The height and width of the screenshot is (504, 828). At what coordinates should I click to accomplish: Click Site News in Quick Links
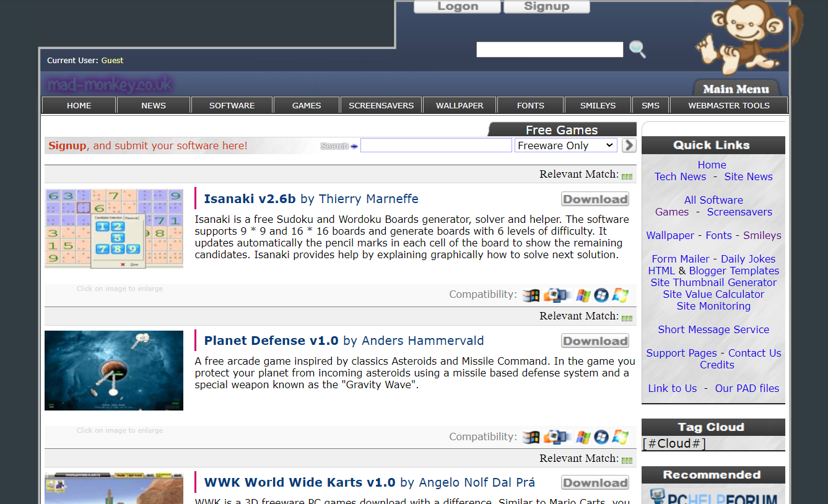pyautogui.click(x=749, y=176)
